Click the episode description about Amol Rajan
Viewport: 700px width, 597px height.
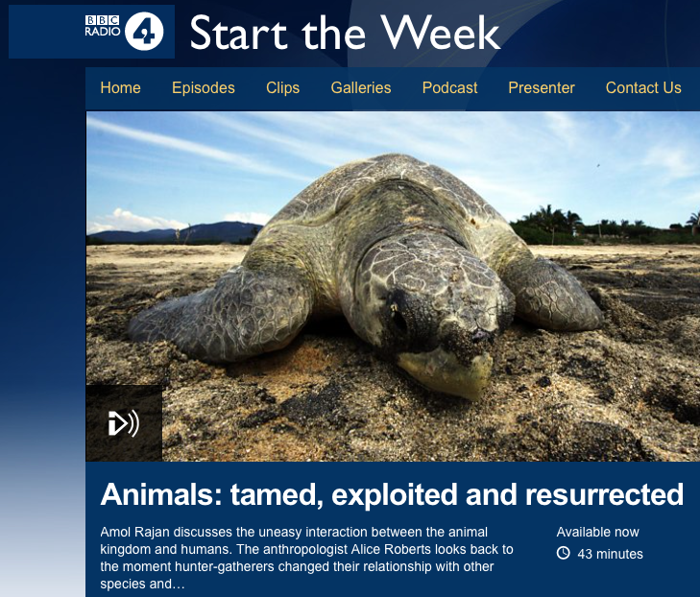(x=306, y=558)
